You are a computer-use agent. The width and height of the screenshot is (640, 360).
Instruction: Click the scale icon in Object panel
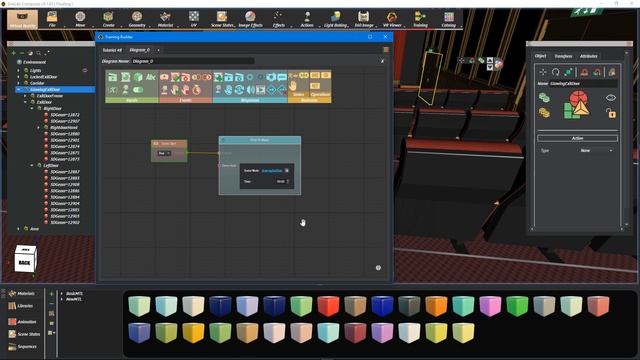tap(568, 72)
